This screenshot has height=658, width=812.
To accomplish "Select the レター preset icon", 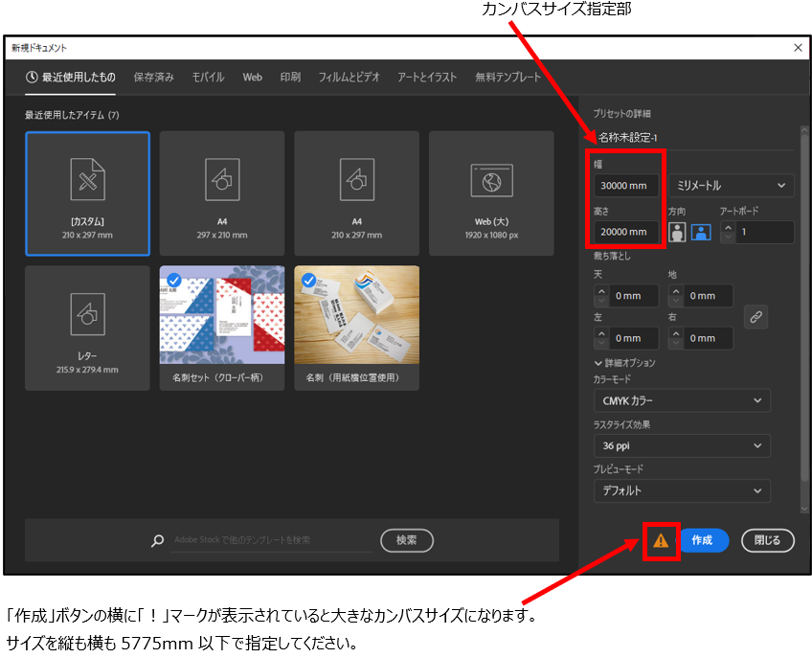I will tap(88, 328).
